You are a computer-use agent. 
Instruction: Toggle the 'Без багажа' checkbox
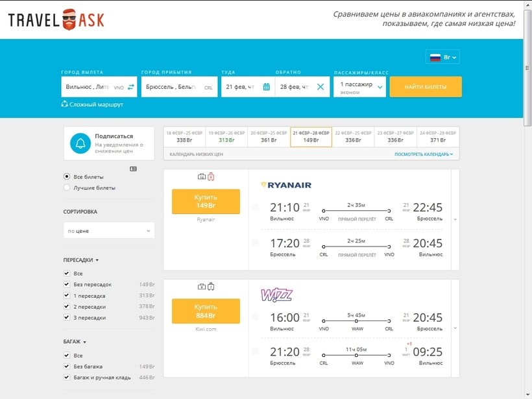tap(67, 367)
